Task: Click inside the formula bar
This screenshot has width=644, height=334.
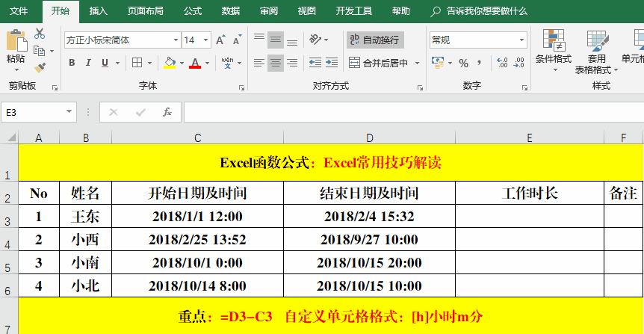Action: 414,112
